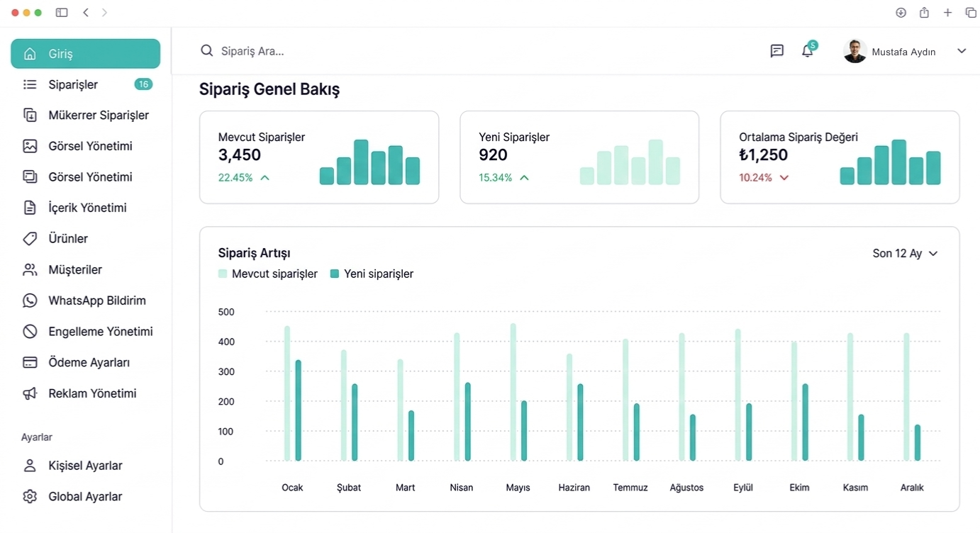
Task: Click the Giriş home button
Action: (85, 54)
